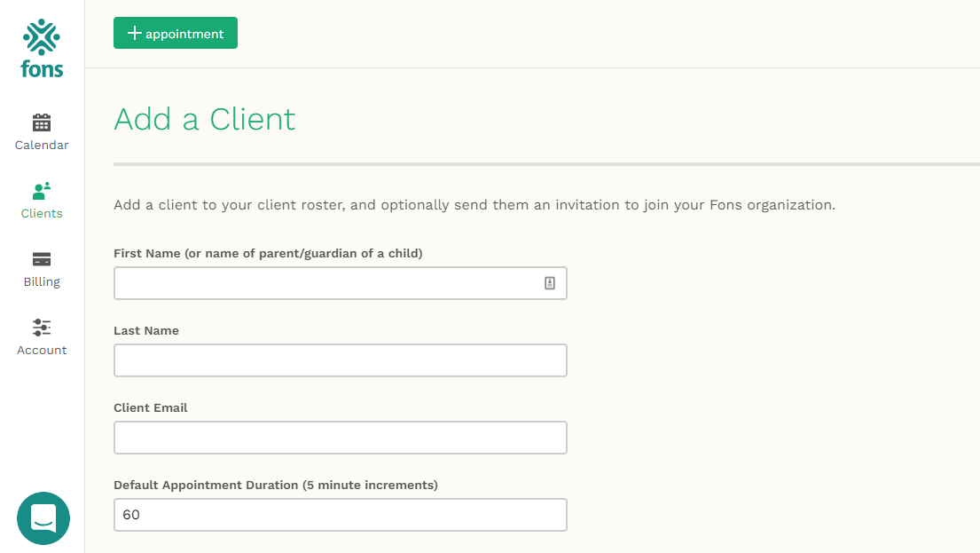Viewport: 980px width, 553px height.
Task: Select the Clients people icon
Action: (42, 190)
